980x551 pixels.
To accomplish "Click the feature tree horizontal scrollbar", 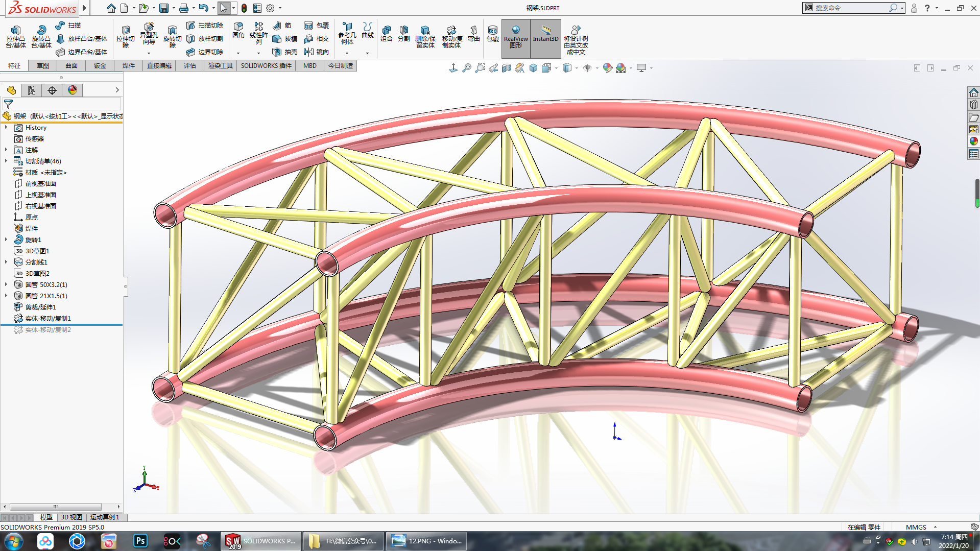I will [55, 507].
